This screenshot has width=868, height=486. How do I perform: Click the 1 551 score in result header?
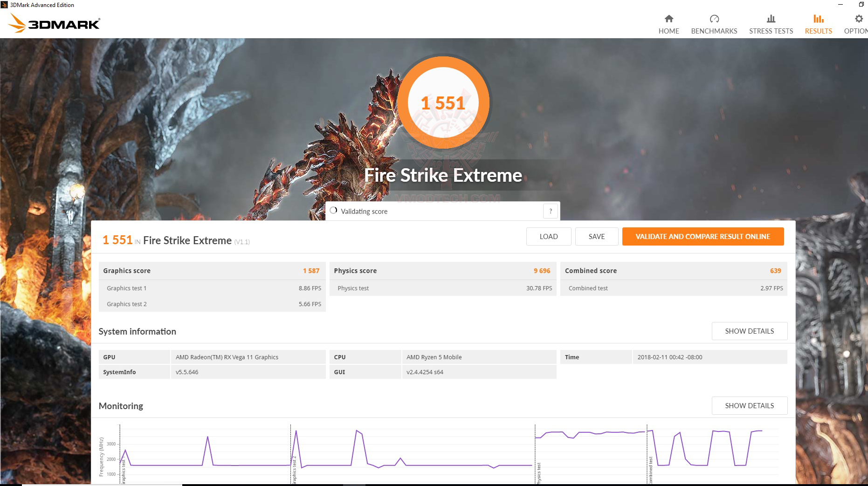(117, 240)
